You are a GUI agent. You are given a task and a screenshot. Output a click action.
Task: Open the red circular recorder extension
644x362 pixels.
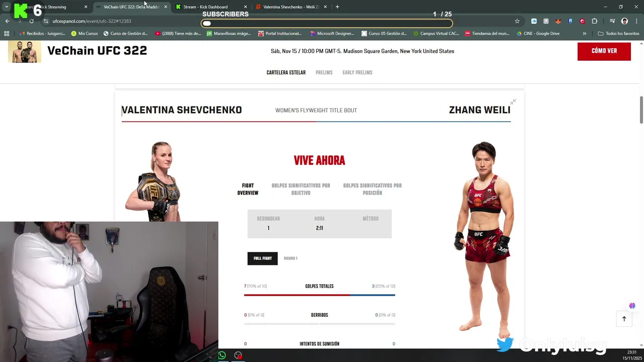[582, 21]
